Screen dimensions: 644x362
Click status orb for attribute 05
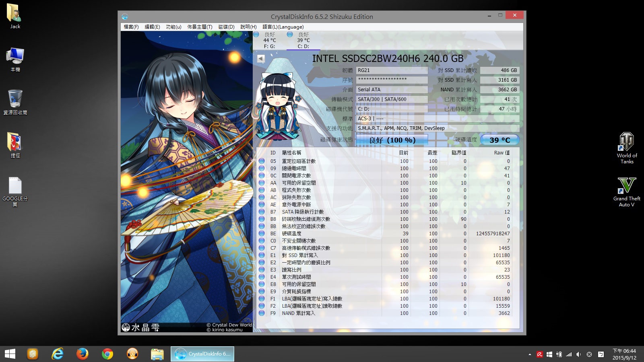pos(262,161)
